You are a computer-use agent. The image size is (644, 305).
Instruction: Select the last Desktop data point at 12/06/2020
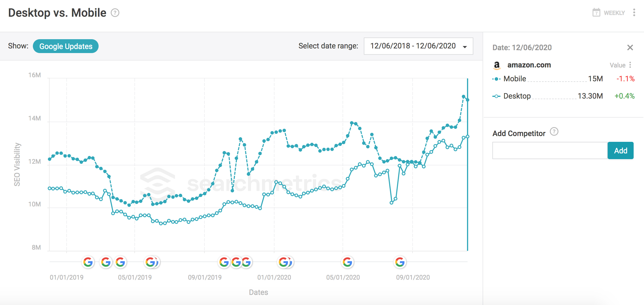click(468, 136)
